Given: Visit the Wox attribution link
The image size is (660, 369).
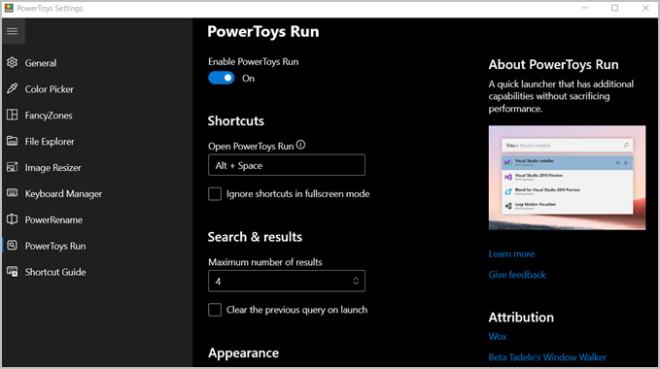Looking at the screenshot, I should point(498,336).
